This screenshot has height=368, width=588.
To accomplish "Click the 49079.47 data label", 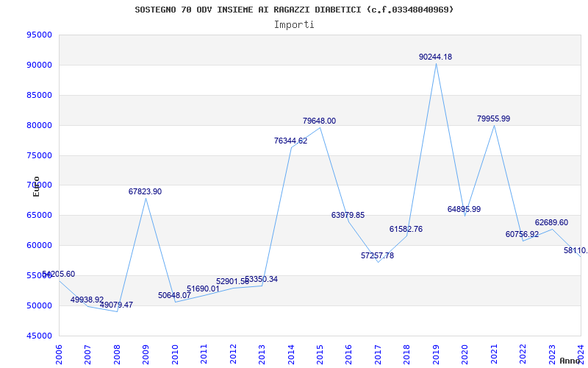I will 116,305.
